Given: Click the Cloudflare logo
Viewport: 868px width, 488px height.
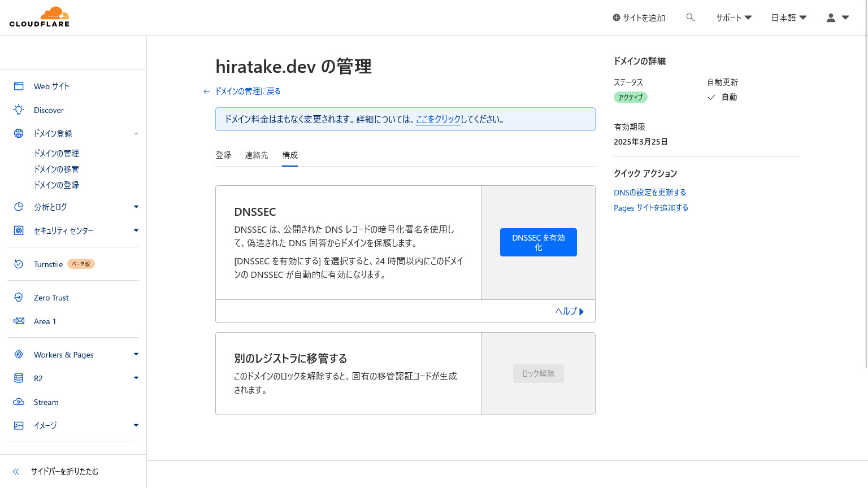Looking at the screenshot, I should (40, 17).
